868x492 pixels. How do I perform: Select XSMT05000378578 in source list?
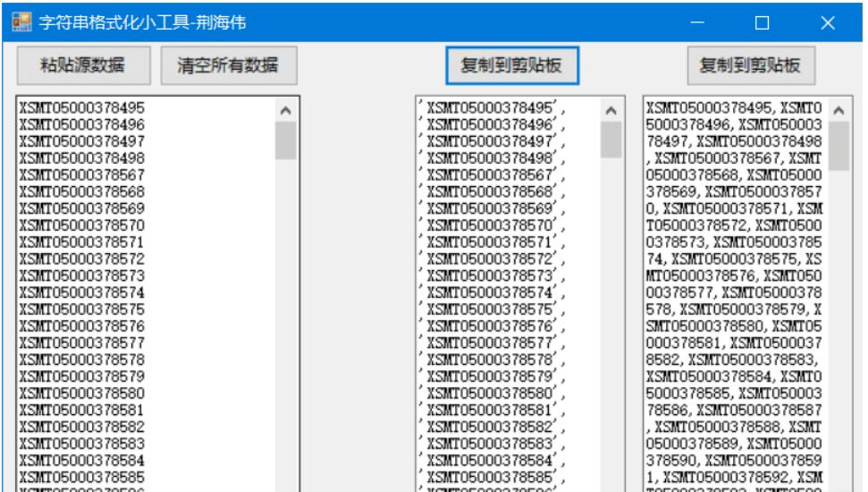coord(82,360)
